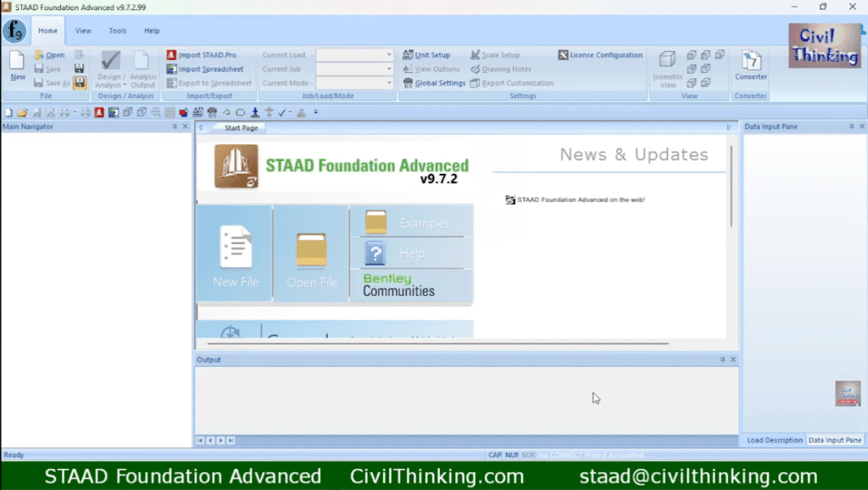Viewport: 868px width, 490px height.
Task: Expand the Current Load dropdown
Action: pos(389,55)
